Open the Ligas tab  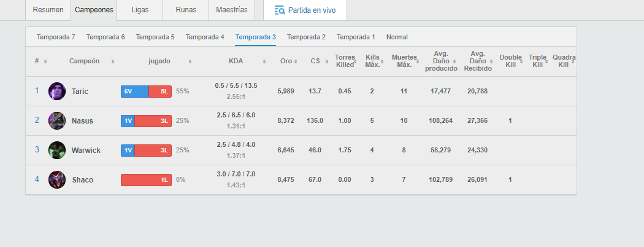pyautogui.click(x=140, y=10)
